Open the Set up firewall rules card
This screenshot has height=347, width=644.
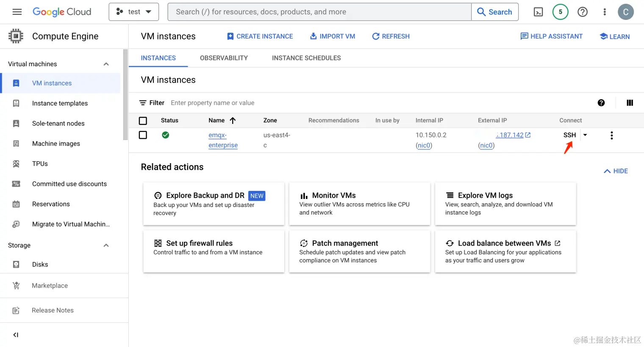tap(214, 252)
